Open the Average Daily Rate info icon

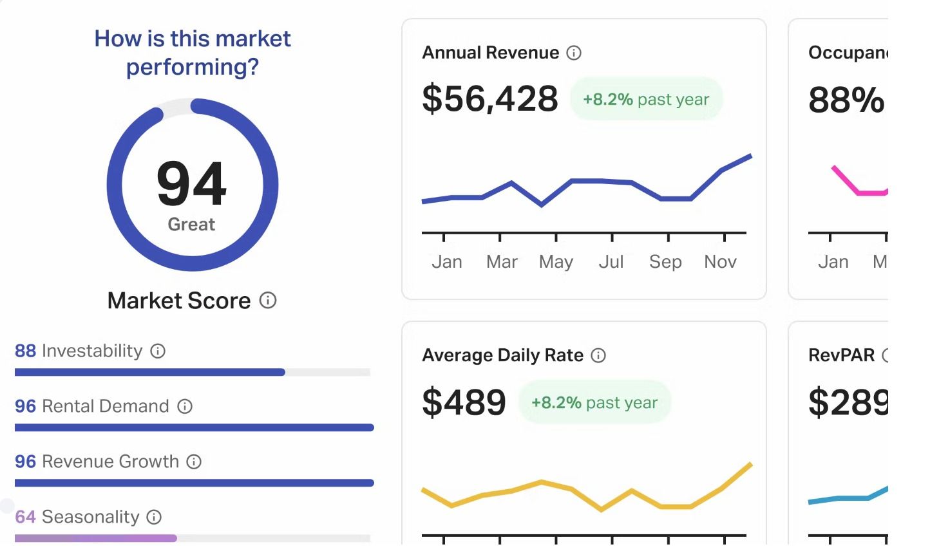598,355
